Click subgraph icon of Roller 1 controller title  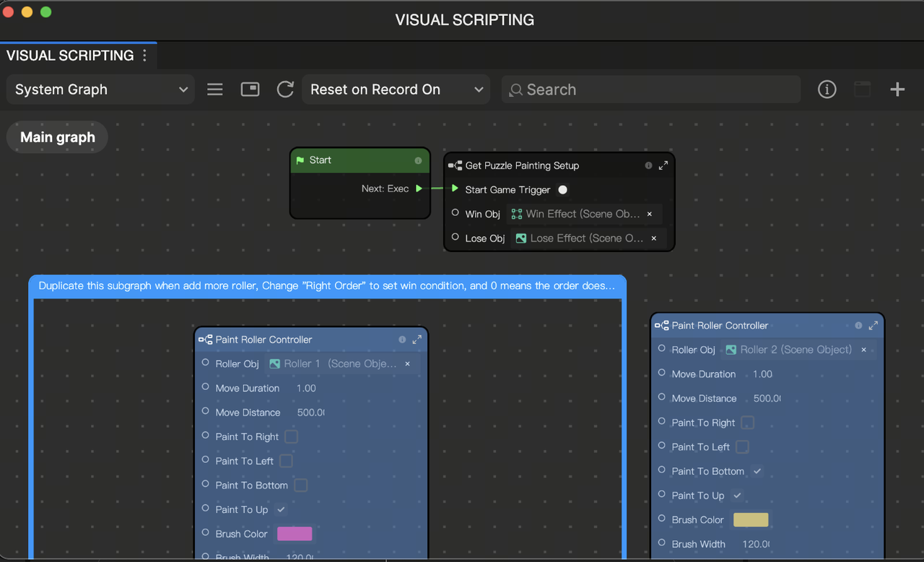pyautogui.click(x=205, y=340)
